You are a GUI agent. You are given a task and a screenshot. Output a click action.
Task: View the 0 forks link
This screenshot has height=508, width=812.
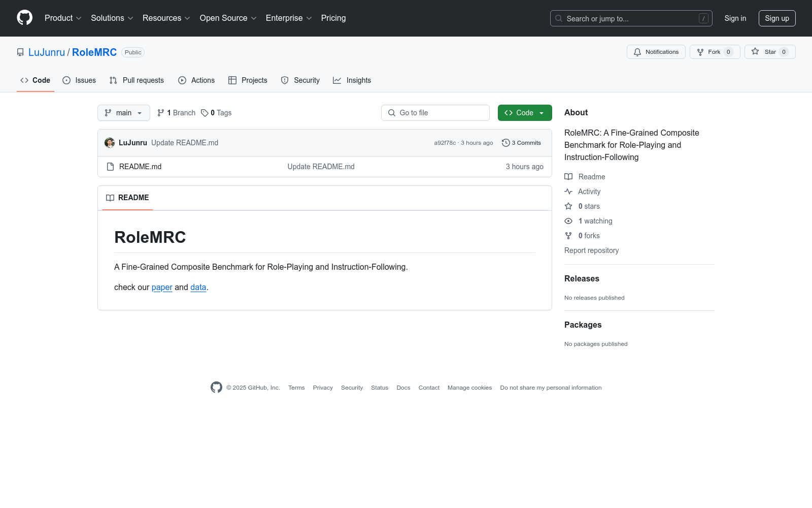583,236
